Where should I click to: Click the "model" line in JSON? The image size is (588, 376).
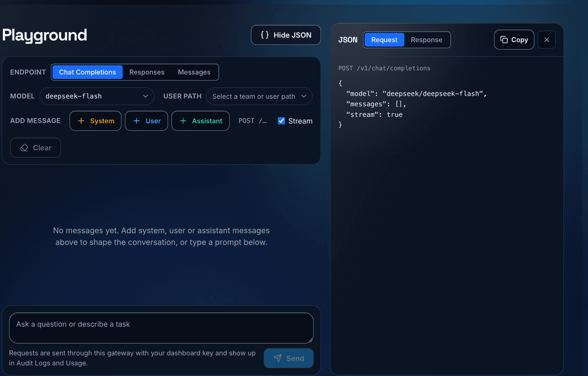(416, 94)
